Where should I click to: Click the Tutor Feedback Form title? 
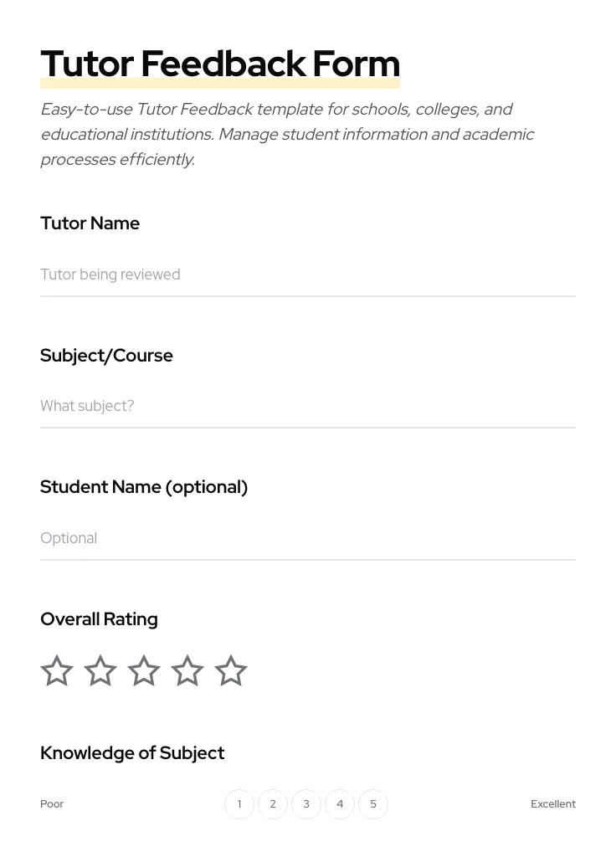click(220, 63)
